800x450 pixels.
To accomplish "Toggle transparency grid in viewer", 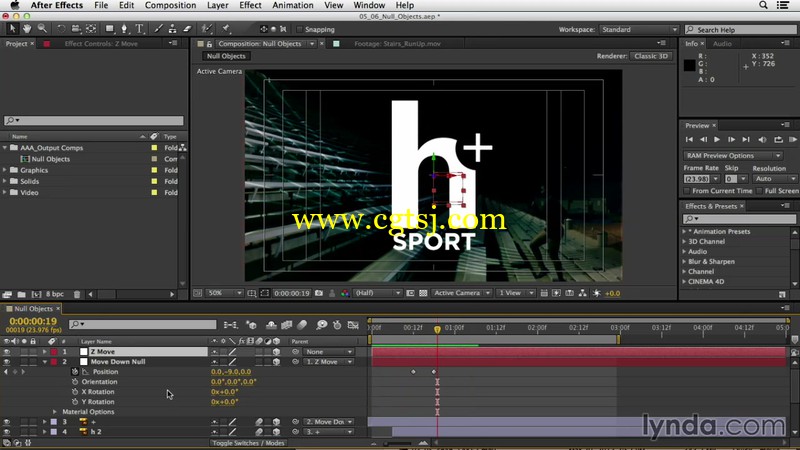I will click(x=423, y=293).
